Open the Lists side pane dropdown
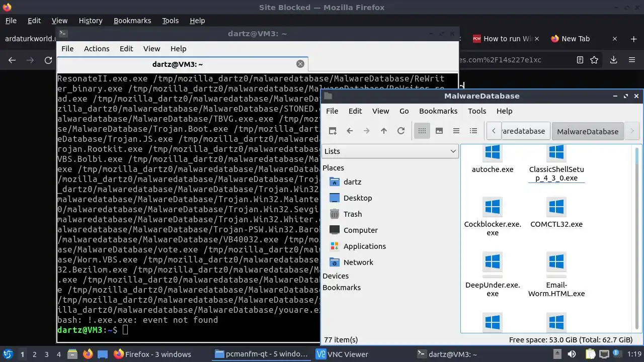 [x=390, y=151]
